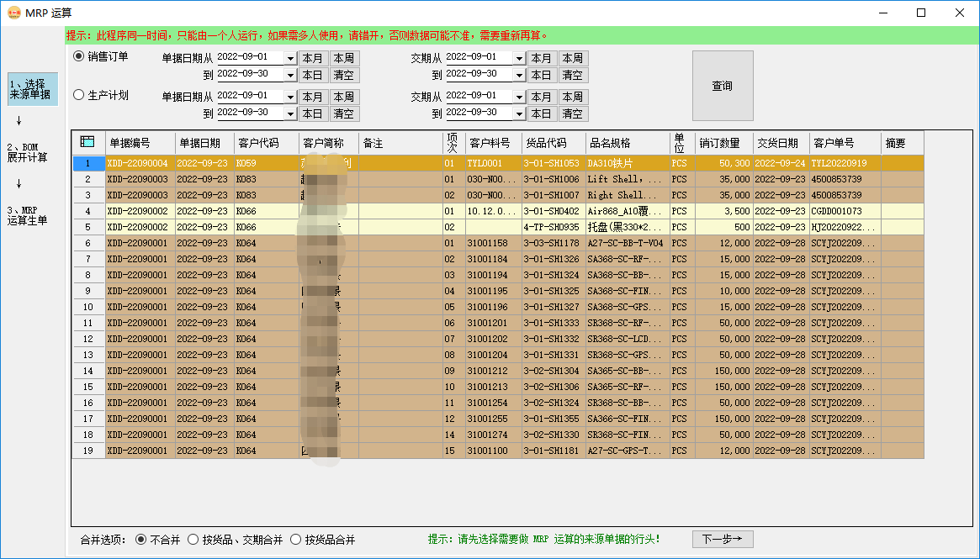Click customer order TYL20220919
This screenshot has width=980, height=559.
(x=845, y=163)
